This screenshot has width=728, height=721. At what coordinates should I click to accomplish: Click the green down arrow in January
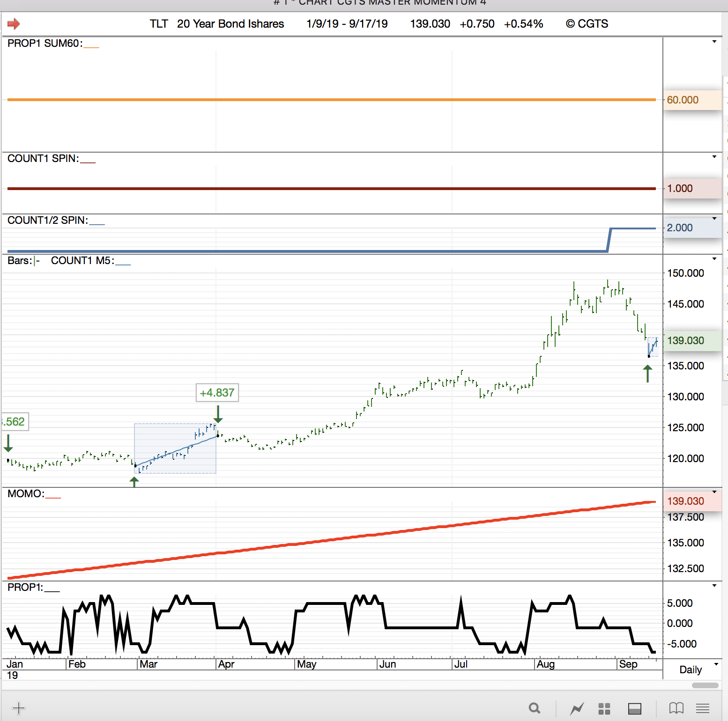[x=8, y=443]
